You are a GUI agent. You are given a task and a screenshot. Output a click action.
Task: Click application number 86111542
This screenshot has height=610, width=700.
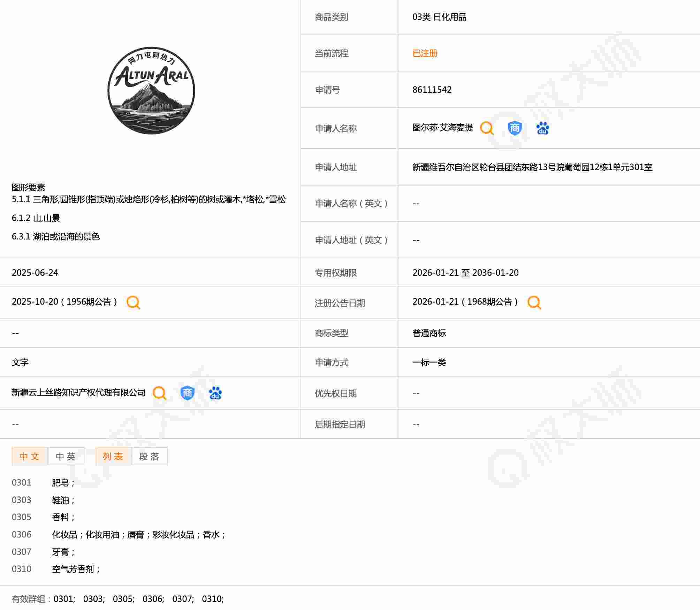[432, 90]
